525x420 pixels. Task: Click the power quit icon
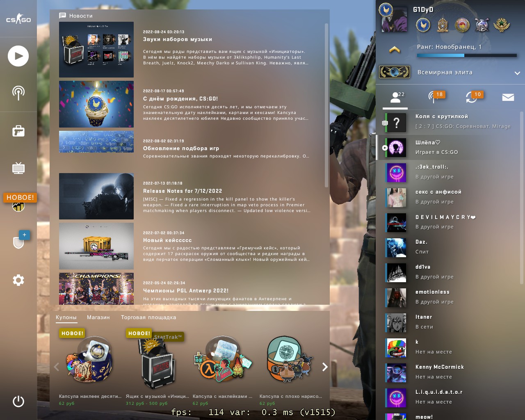(x=18, y=401)
